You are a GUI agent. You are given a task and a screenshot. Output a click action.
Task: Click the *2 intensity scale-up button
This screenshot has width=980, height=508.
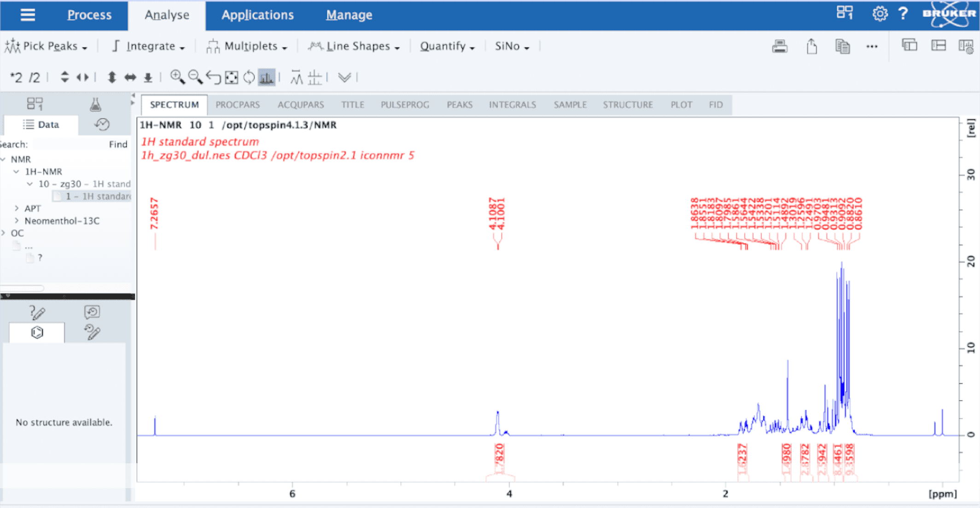coord(17,77)
